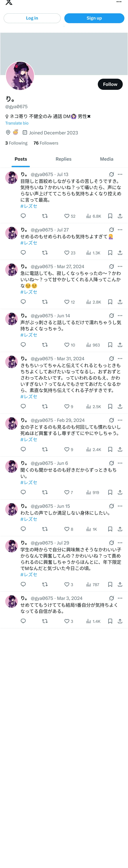The width and height of the screenshot is (128, 868).
Task: Share the Mar 31, 2024 post
Action: click(120, 406)
